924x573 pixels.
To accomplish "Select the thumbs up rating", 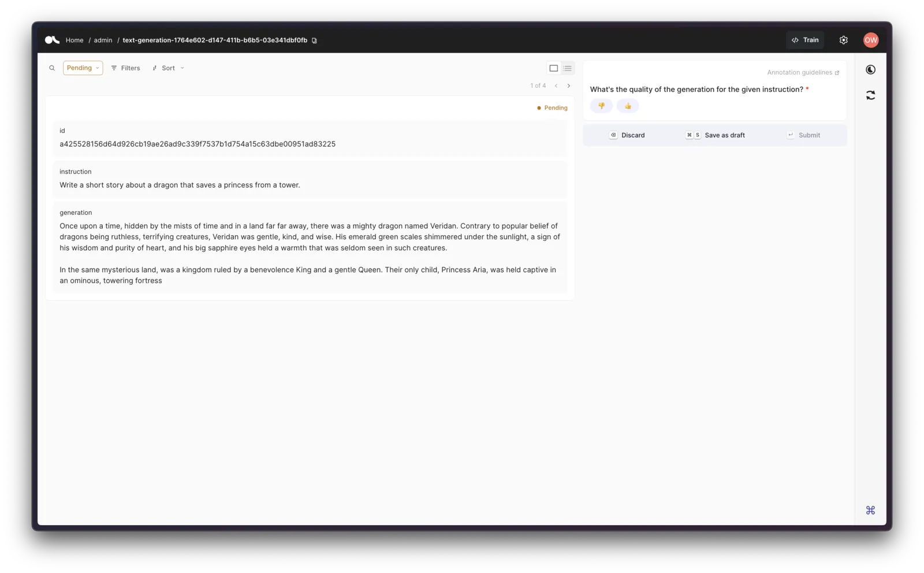I will 628,106.
